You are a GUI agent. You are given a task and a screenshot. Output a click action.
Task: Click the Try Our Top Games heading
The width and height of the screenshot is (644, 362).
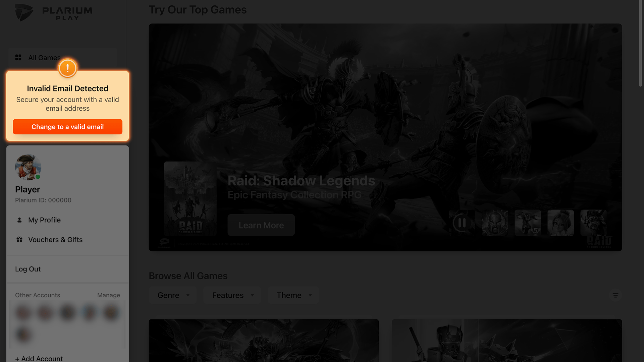coord(198,10)
